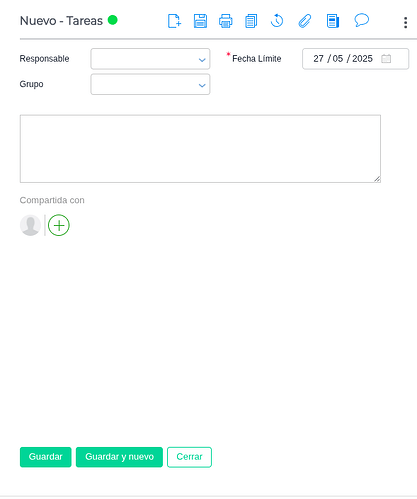The height and width of the screenshot is (499, 417).
Task: Click the gray user avatar placeholder
Action: click(30, 225)
